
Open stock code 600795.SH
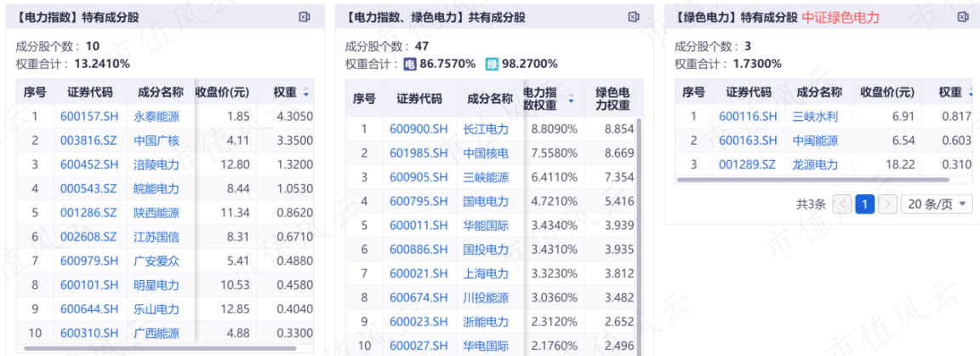[419, 202]
